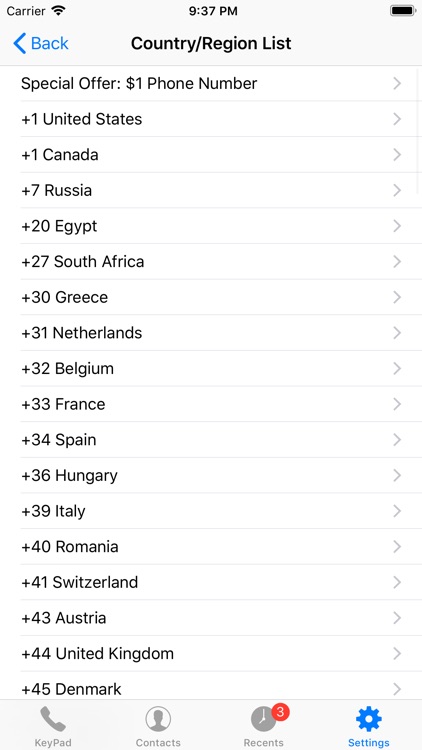Screen dimensions: 422x750
Task: Open the KeyPad phone icon tab
Action: tap(53, 726)
